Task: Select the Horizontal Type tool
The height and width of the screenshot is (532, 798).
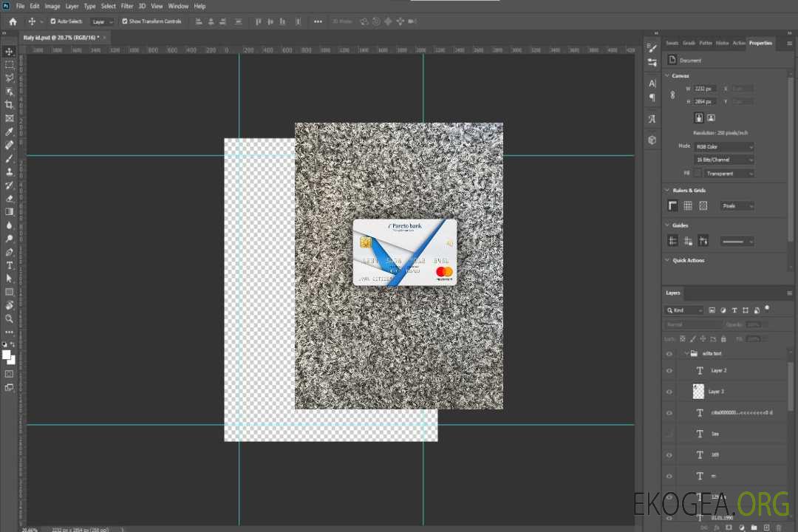Action: tap(10, 265)
